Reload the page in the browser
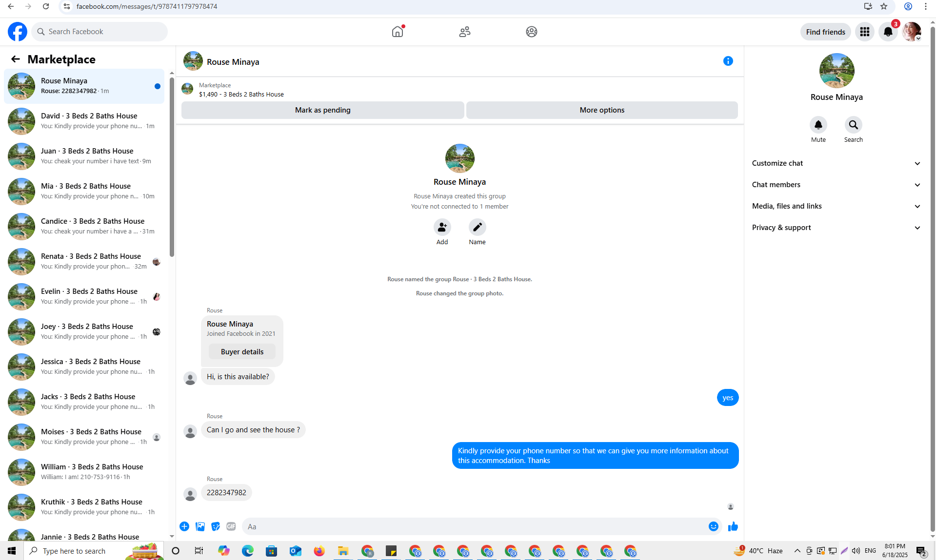The image size is (936, 560). pos(46,6)
